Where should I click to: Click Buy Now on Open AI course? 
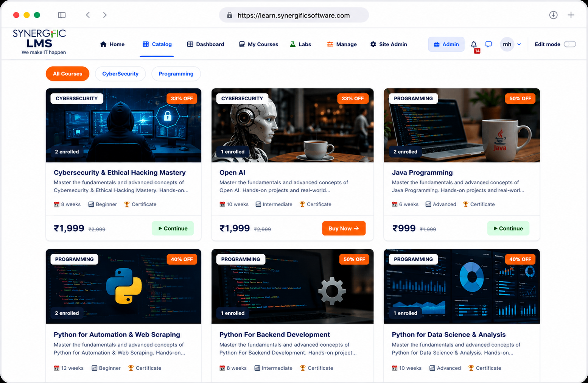pos(344,229)
